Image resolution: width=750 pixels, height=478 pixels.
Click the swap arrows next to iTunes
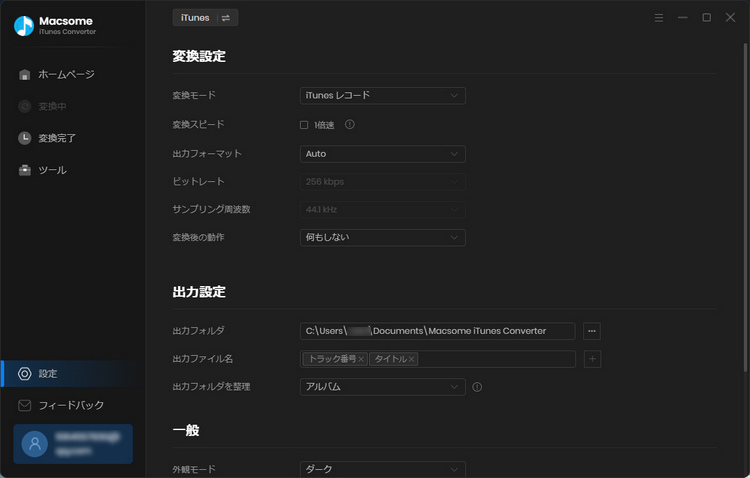click(x=226, y=18)
